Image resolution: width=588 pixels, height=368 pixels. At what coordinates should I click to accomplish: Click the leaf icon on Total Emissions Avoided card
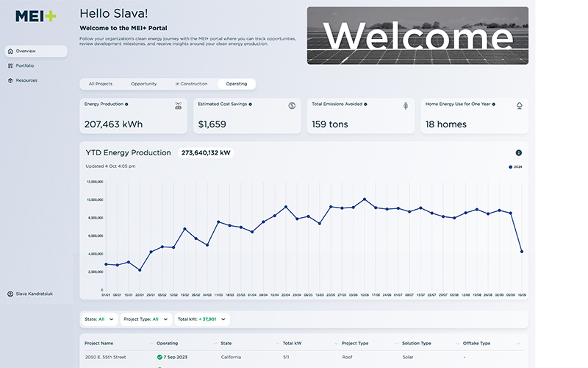pos(406,106)
